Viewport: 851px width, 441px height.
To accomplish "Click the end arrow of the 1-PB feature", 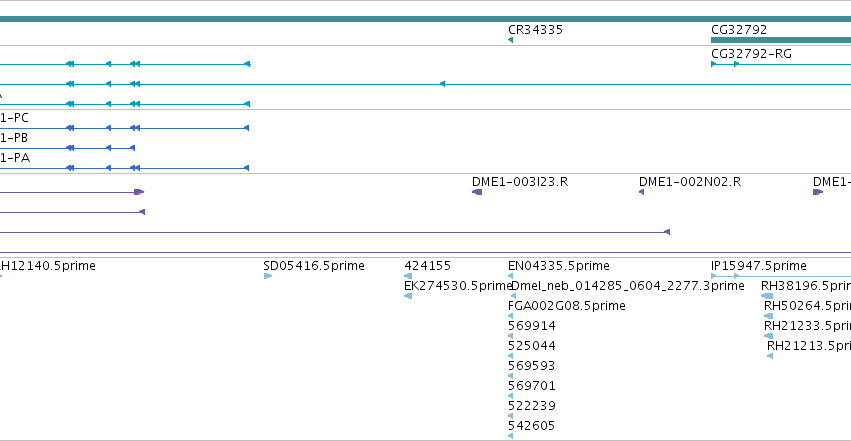I will (x=132, y=148).
